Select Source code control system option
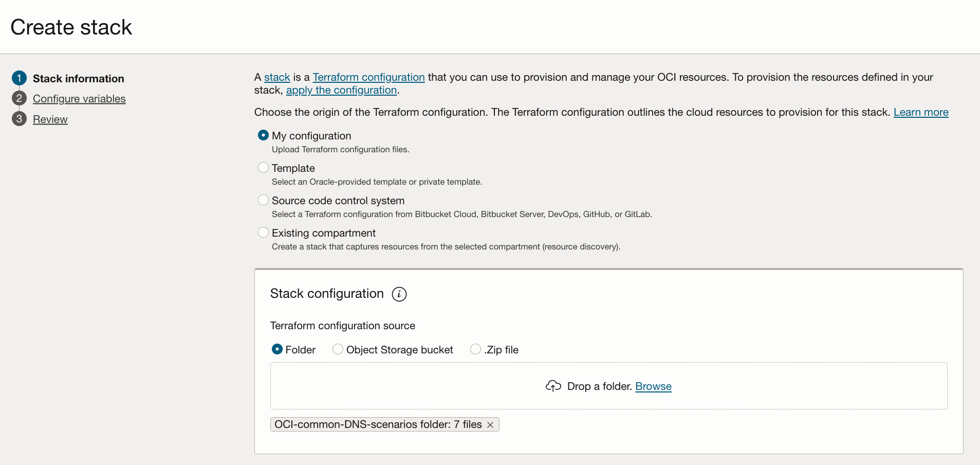Viewport: 980px width, 465px height. 263,200
